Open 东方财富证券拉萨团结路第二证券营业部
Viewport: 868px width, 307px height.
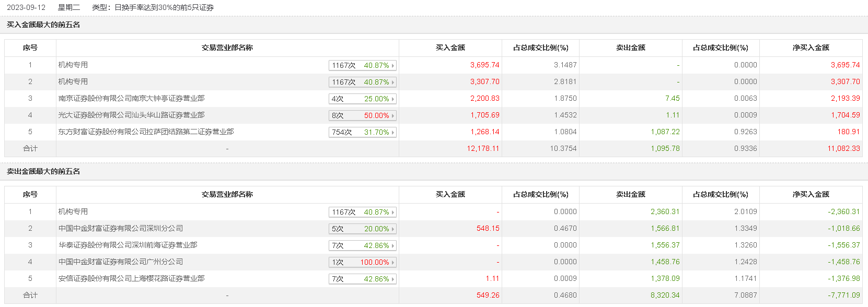click(x=146, y=132)
